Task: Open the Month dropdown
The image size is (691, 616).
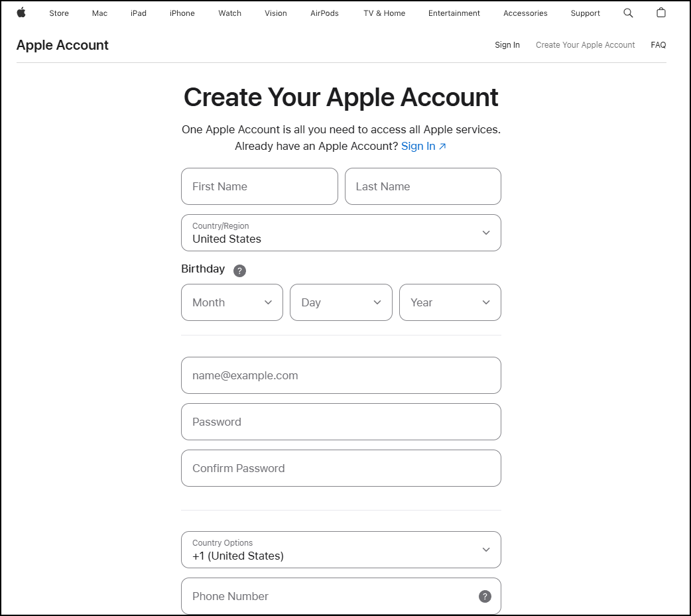Action: [x=232, y=302]
